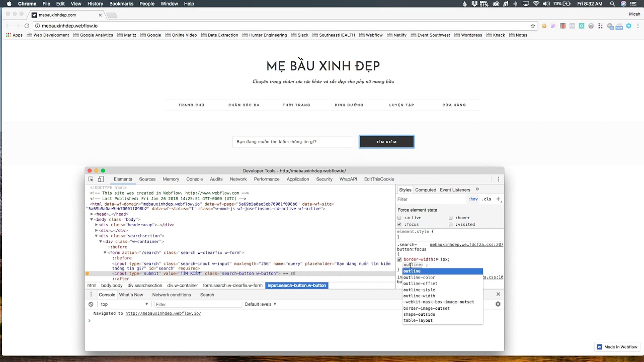The height and width of the screenshot is (362, 644).
Task: Close the console drawer
Action: pyautogui.click(x=498, y=294)
